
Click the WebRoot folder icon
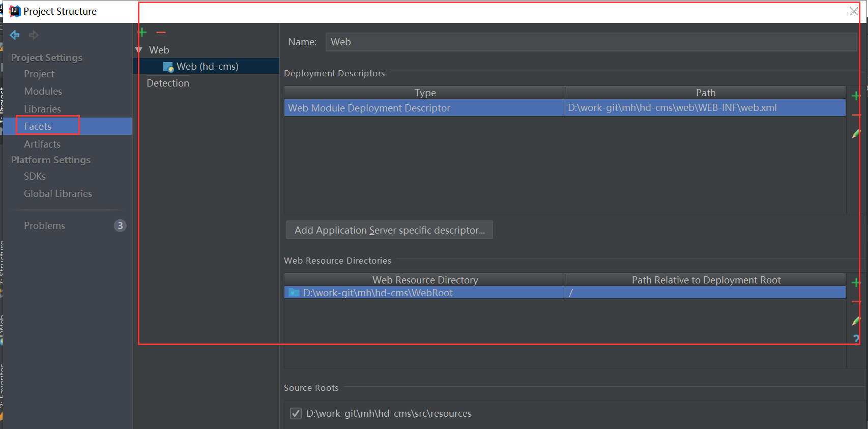(x=294, y=292)
